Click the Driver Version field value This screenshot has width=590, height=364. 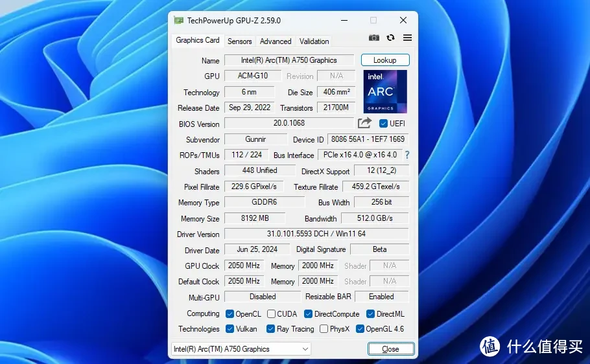coord(316,234)
